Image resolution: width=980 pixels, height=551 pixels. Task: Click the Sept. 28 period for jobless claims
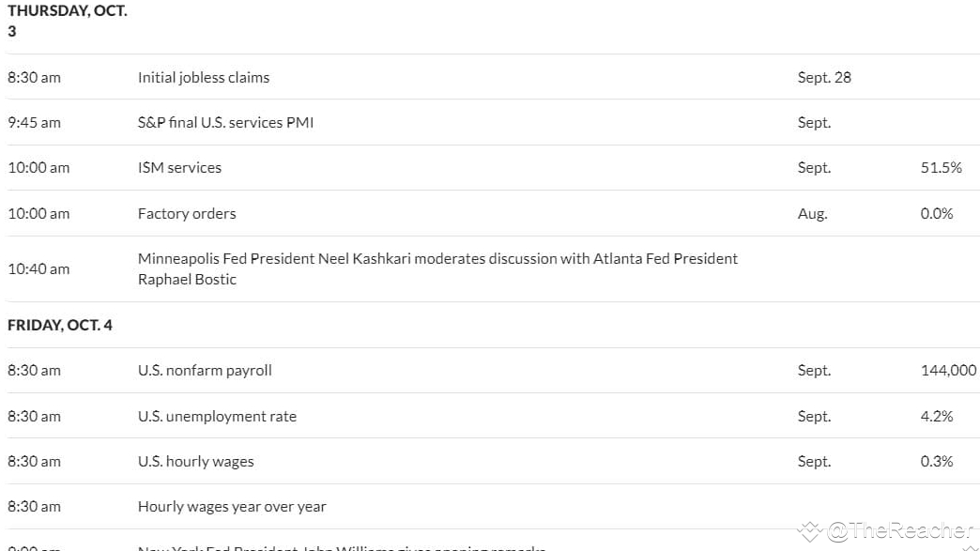(824, 77)
